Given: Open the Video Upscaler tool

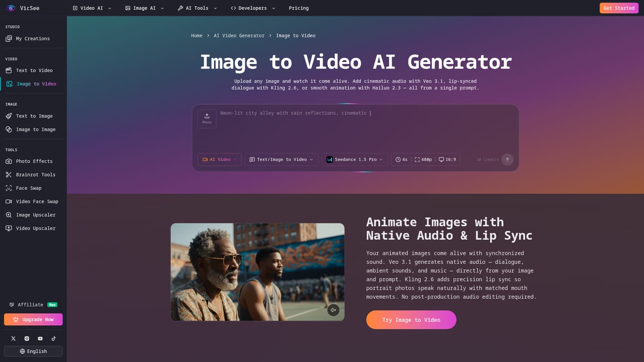Looking at the screenshot, I should [33, 228].
